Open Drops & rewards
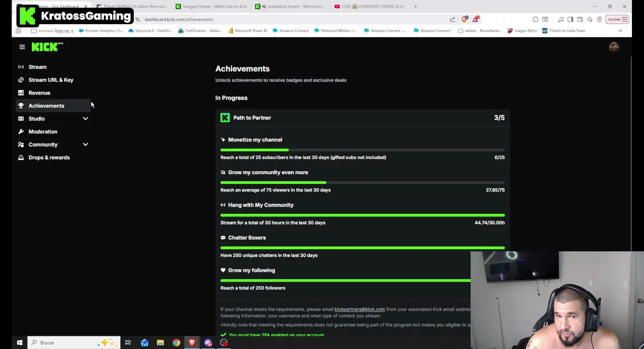644x349 pixels. pyautogui.click(x=49, y=158)
